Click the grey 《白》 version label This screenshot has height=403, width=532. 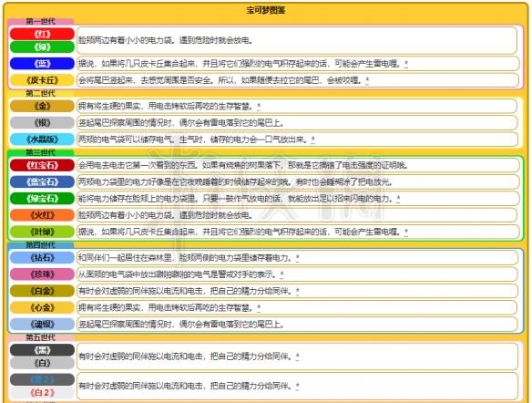point(42,363)
